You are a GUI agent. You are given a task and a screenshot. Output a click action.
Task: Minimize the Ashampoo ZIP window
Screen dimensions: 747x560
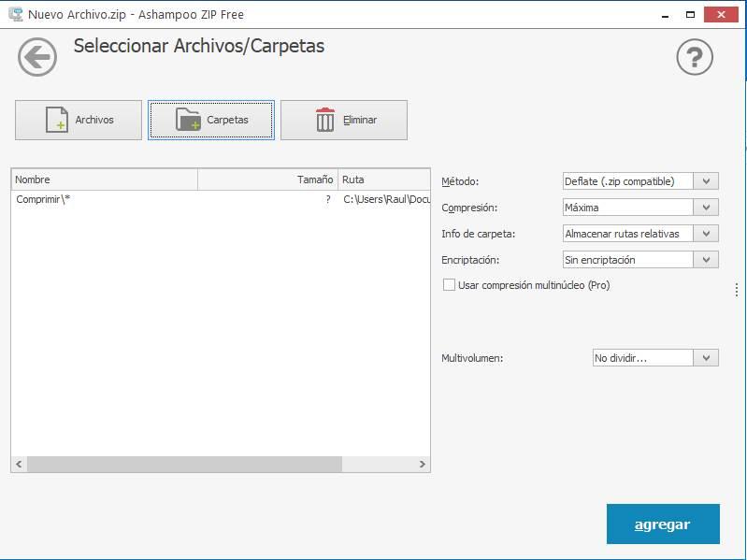point(666,15)
